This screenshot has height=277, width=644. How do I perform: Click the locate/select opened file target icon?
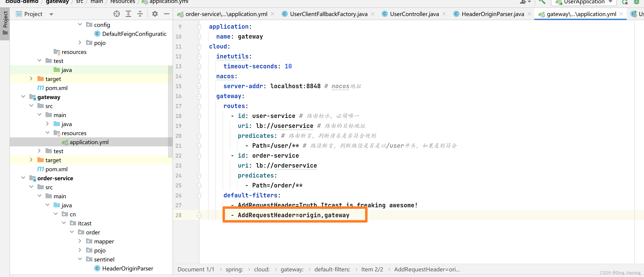(x=116, y=14)
